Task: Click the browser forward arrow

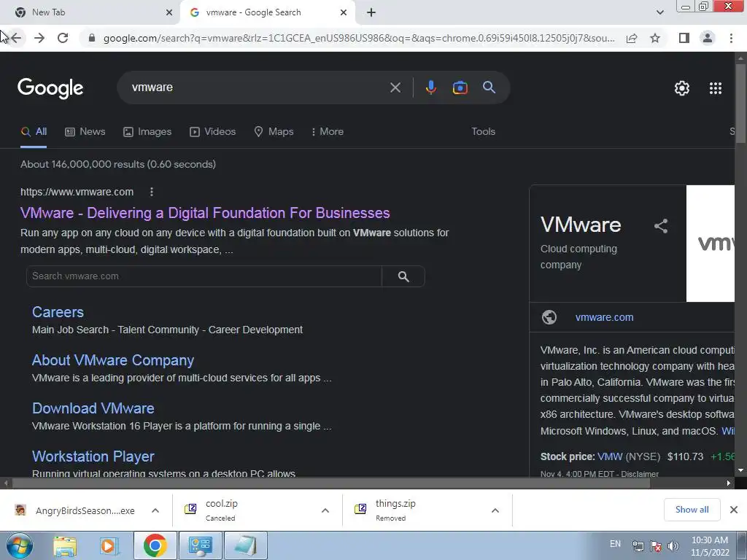Action: point(39,38)
